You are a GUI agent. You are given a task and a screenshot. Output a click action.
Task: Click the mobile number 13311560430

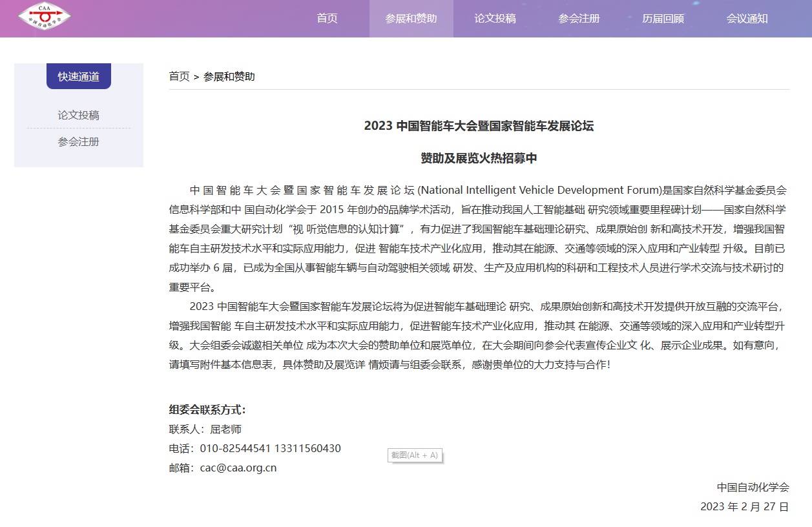pyautogui.click(x=307, y=448)
